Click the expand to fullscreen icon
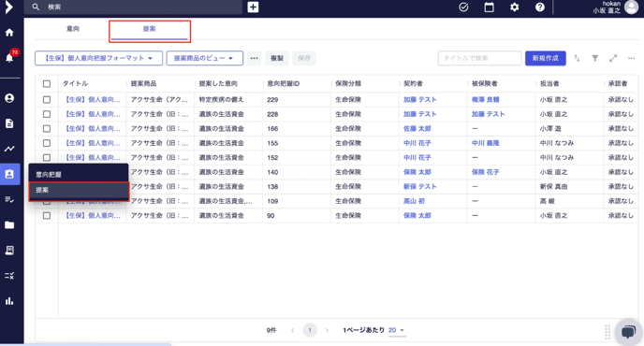644x346 pixels. (x=613, y=58)
